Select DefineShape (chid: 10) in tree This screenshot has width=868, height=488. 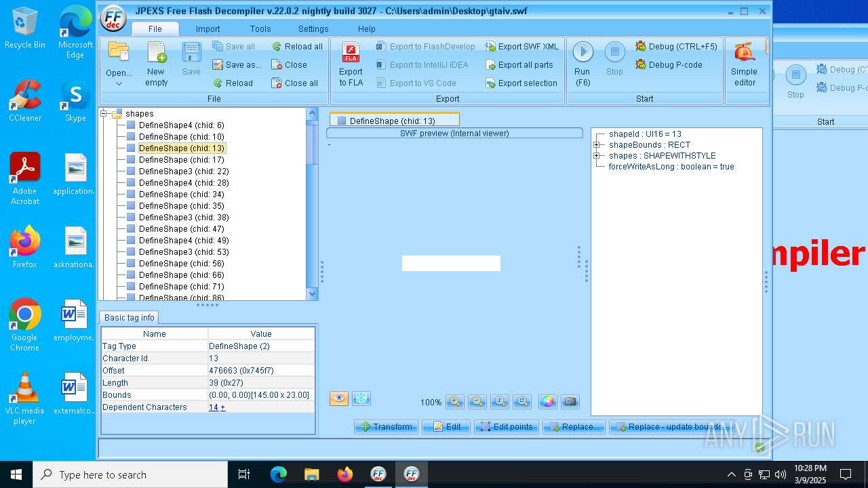coord(181,137)
